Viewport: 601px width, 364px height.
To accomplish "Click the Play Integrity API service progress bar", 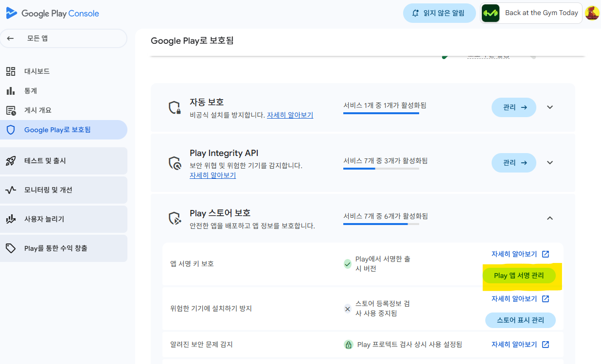I will tap(381, 169).
